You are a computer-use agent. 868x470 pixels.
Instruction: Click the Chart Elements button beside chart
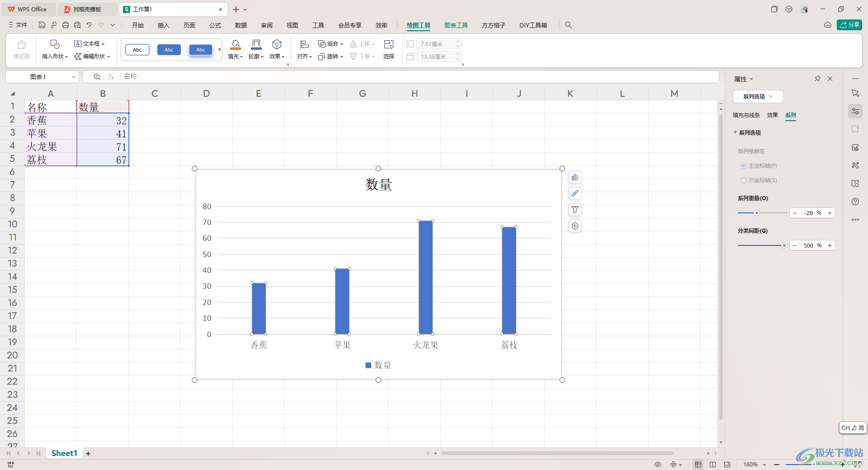(575, 178)
